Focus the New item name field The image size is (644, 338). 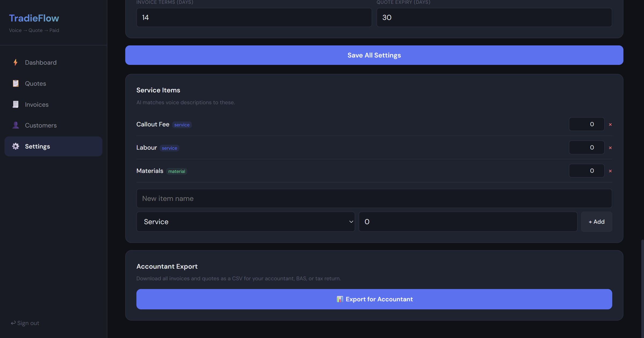[374, 198]
